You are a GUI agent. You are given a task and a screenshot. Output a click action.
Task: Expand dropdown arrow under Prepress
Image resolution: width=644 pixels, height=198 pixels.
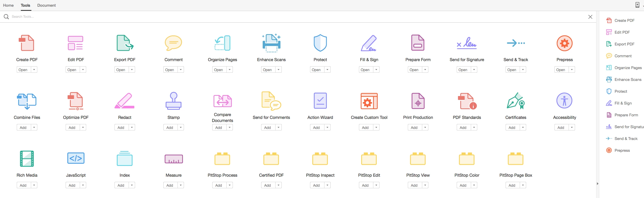(x=572, y=70)
